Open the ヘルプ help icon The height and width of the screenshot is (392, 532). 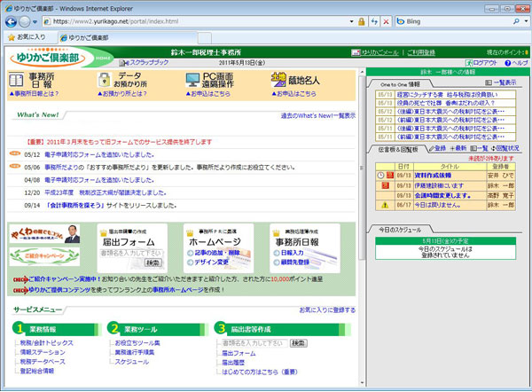coord(508,63)
